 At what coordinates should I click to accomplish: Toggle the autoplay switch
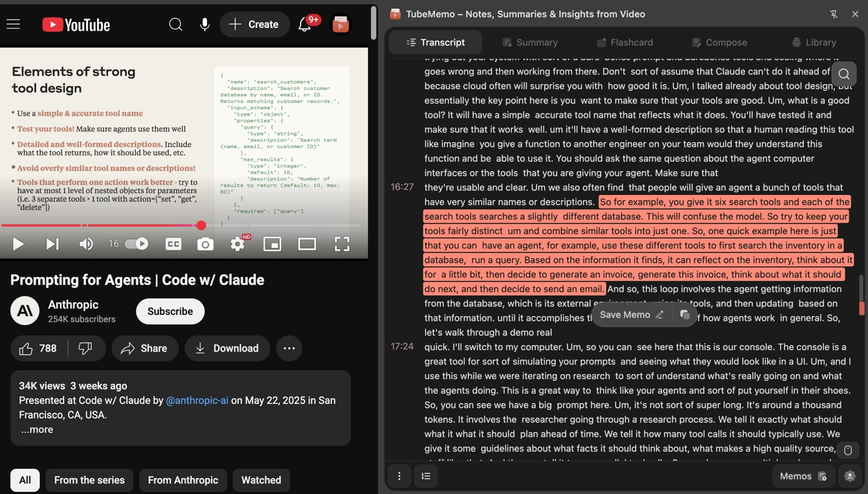(137, 244)
